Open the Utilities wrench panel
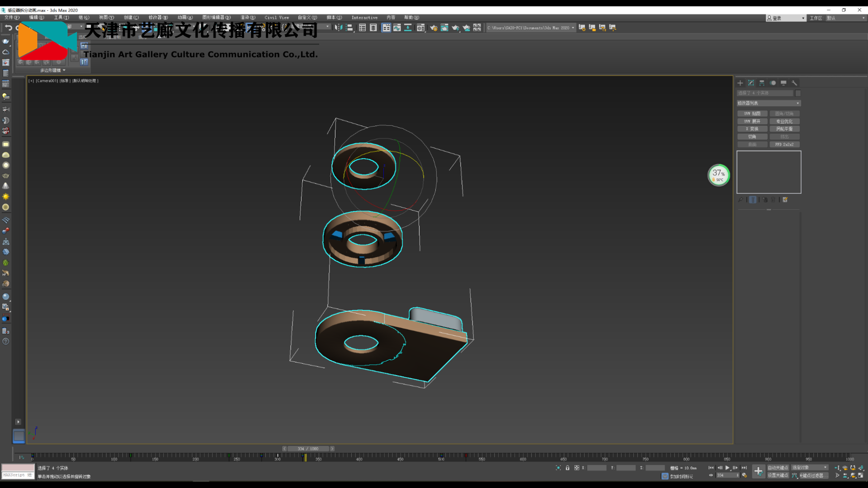Image resolution: width=868 pixels, height=488 pixels. click(794, 83)
